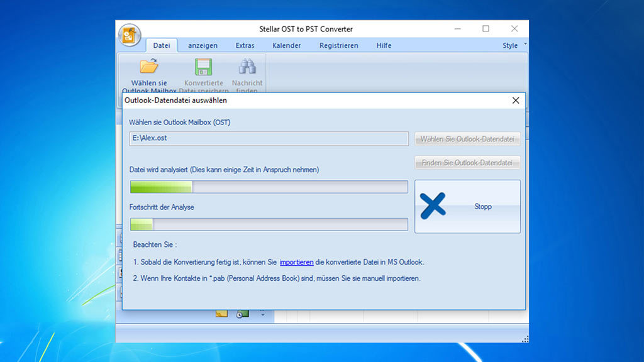Click the open folder Outlook Mailbox icon
The width and height of the screenshot is (644, 362).
coord(149,67)
